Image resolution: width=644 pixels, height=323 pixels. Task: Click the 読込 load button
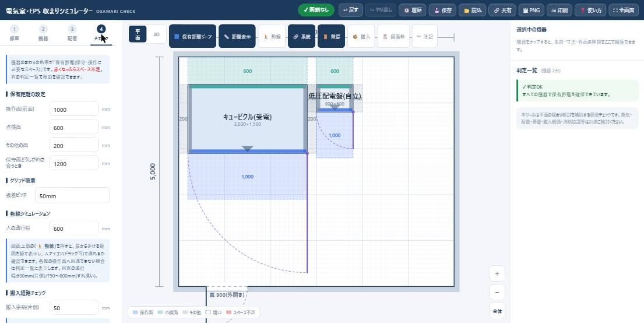coord(473,10)
